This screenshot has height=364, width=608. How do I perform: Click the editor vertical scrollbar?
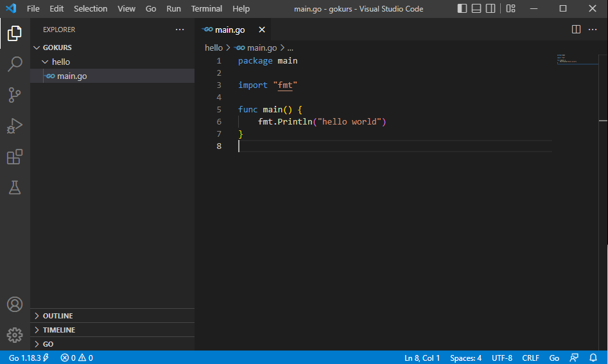click(x=603, y=202)
